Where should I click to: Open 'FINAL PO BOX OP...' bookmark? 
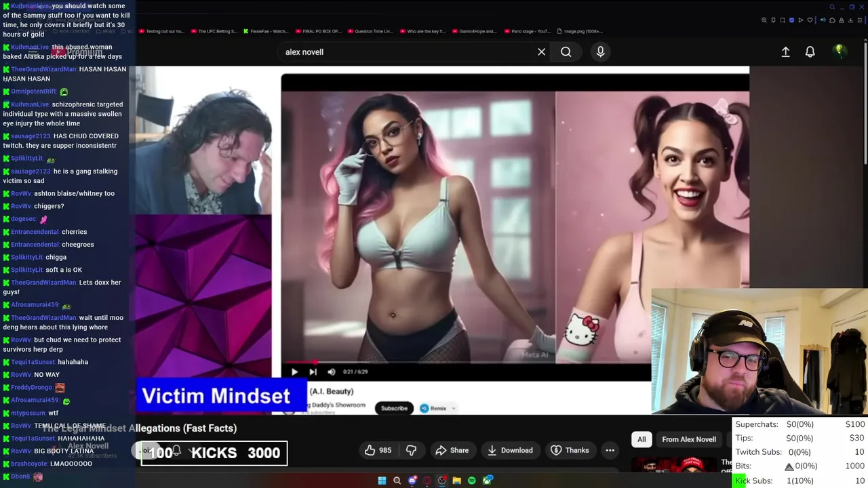318,31
